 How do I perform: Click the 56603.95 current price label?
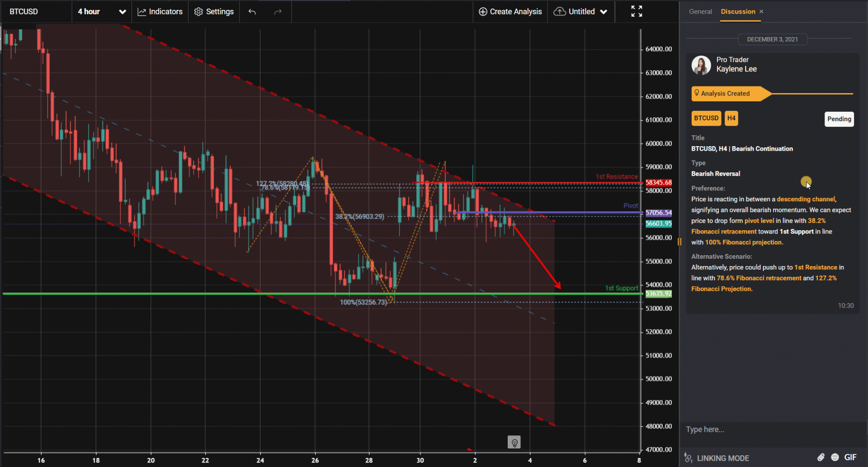click(658, 224)
